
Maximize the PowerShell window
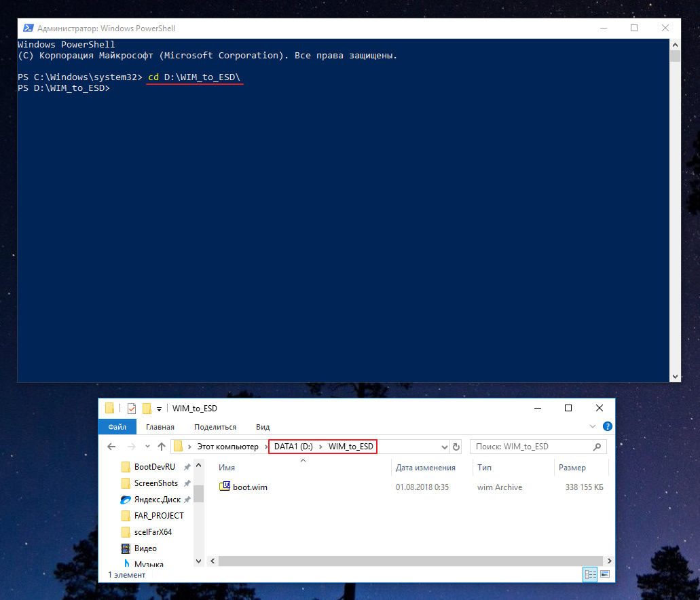pos(634,28)
